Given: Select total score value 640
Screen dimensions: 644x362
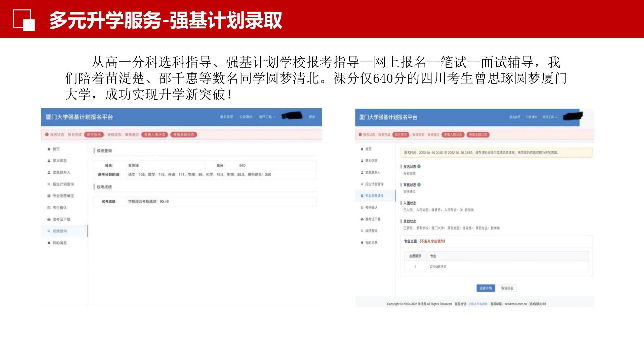Looking at the screenshot, I should pos(243,165).
